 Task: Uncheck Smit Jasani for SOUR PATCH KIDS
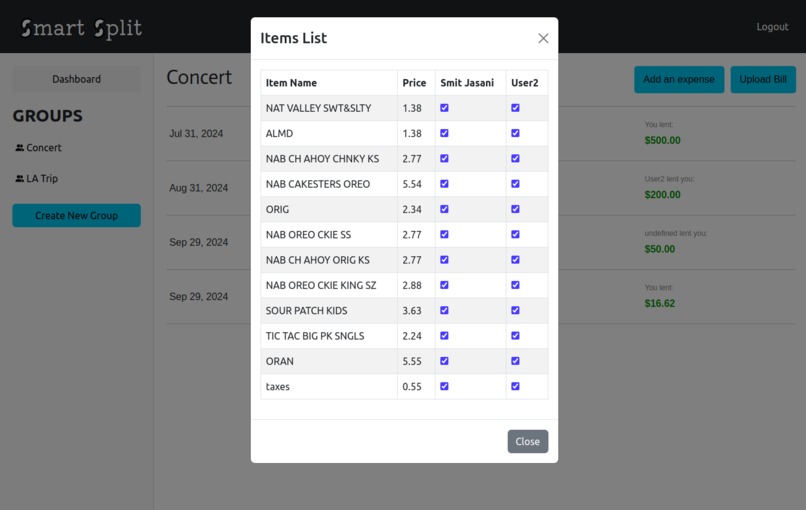click(x=445, y=311)
